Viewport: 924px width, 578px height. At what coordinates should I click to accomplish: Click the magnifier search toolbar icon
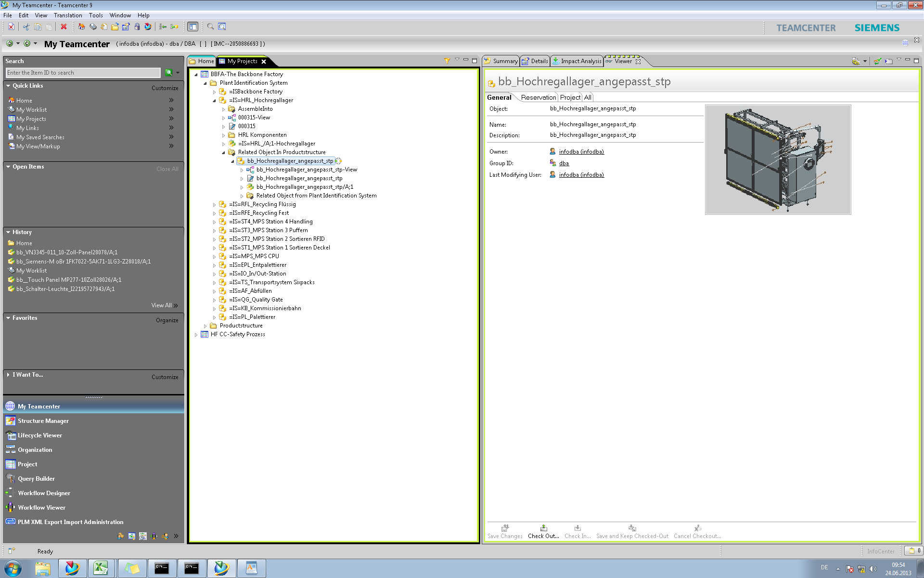coord(210,27)
